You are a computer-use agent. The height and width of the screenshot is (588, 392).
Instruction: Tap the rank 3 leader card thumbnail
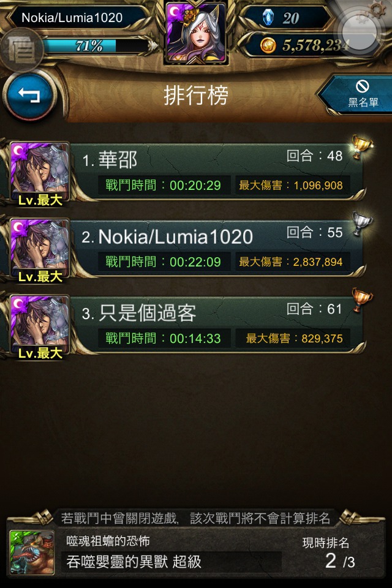click(x=40, y=326)
